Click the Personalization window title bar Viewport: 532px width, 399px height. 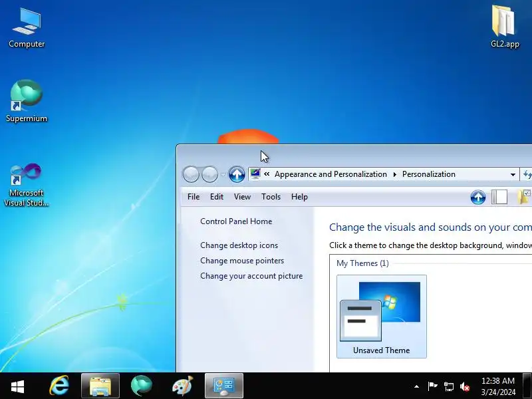click(x=354, y=155)
